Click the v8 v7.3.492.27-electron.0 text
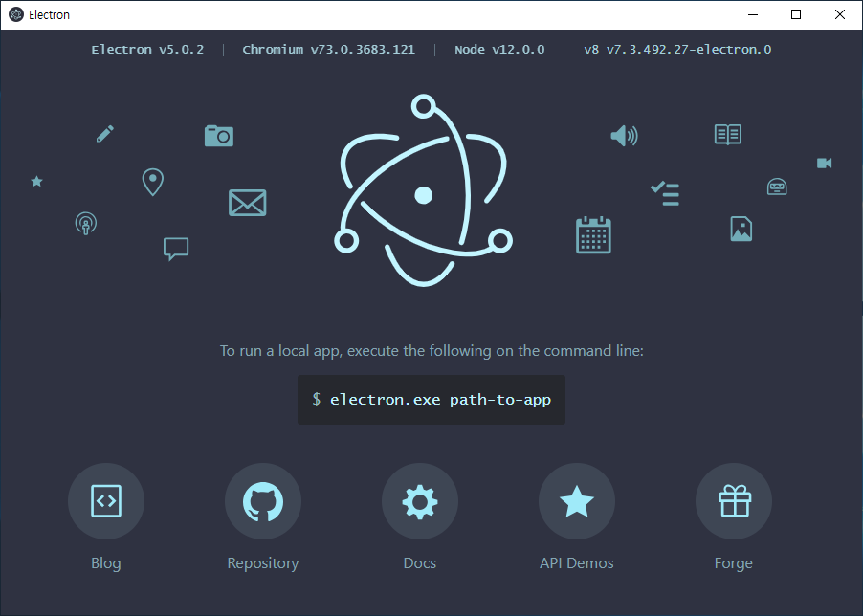This screenshot has height=616, width=863. click(x=677, y=50)
